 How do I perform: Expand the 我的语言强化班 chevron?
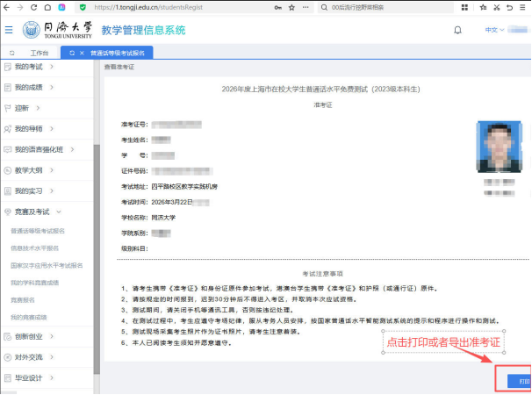(x=72, y=149)
